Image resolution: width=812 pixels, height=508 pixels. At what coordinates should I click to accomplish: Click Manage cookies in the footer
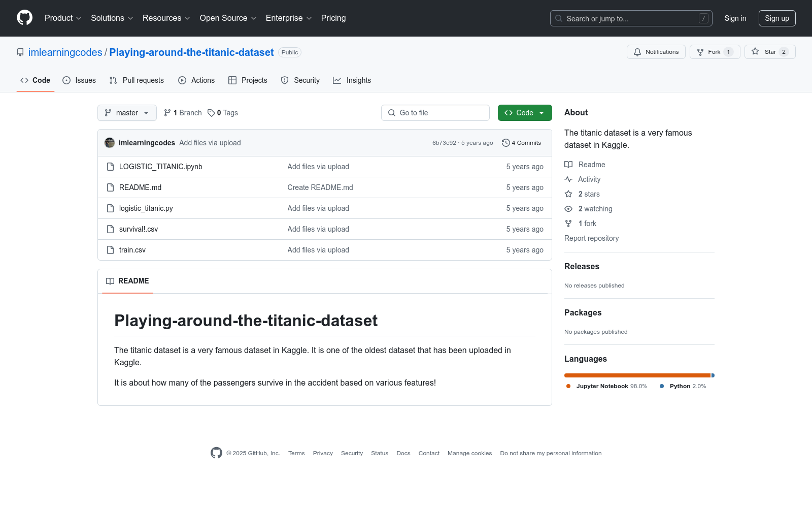469,453
